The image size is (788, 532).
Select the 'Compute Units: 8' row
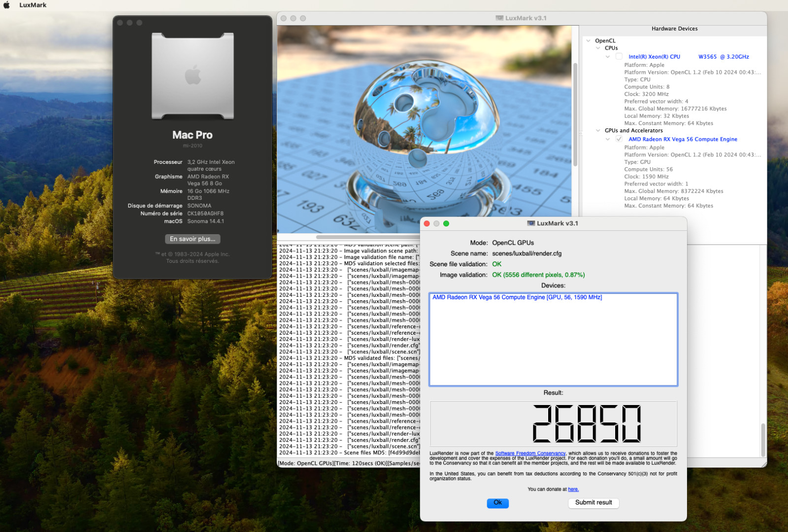[647, 87]
